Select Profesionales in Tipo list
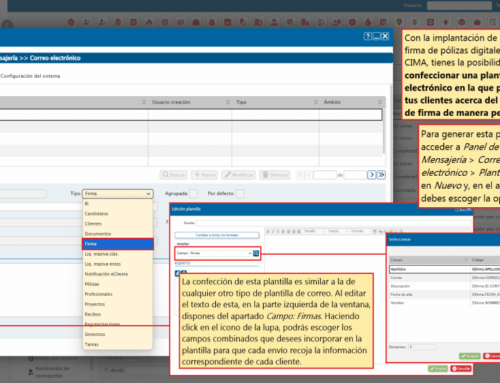500x383 pixels. (x=118, y=294)
